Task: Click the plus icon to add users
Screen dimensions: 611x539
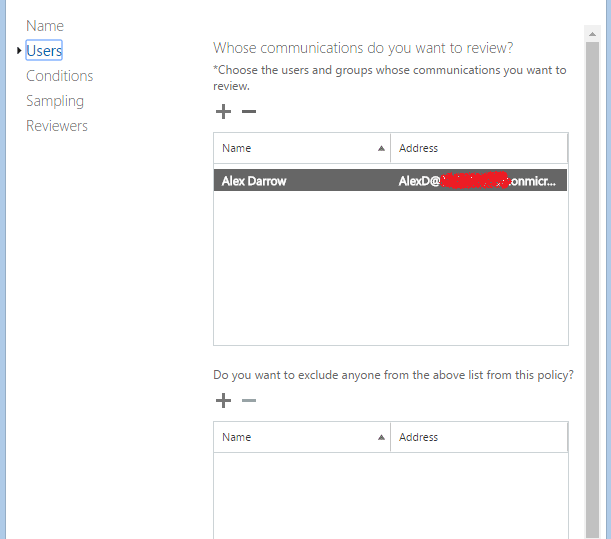Action: click(223, 111)
